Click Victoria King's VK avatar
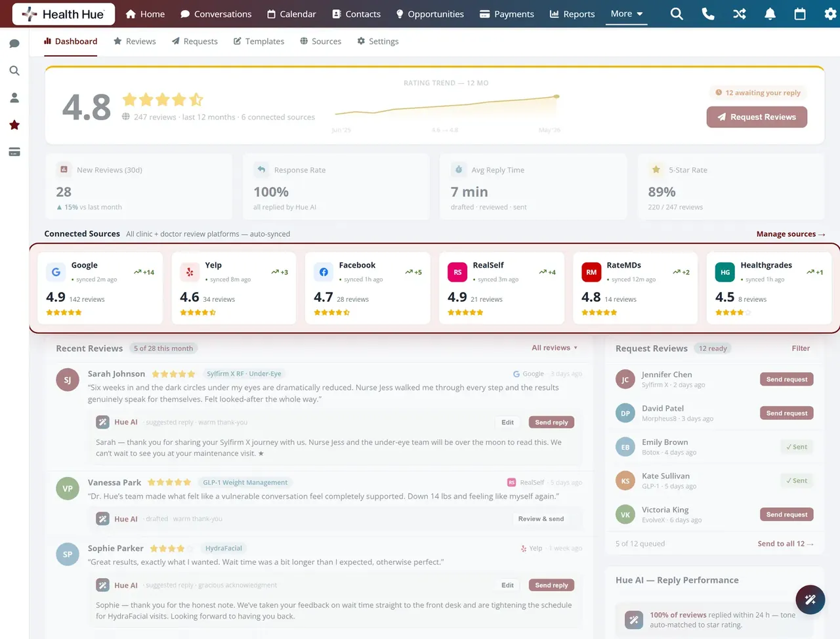840x639 pixels. coord(625,514)
